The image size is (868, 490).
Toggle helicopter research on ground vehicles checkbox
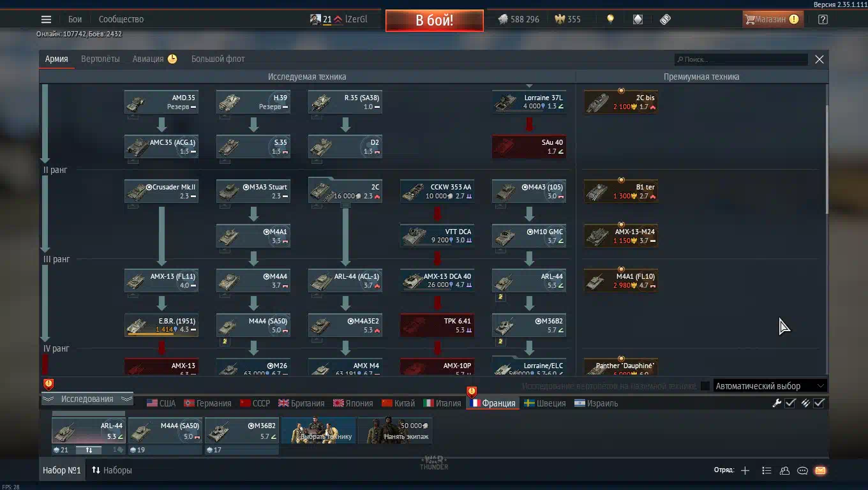click(705, 386)
